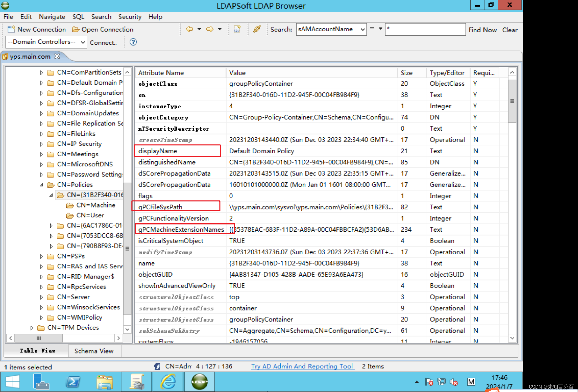578x392 pixels.
Task: Click the forward navigation arrow icon
Action: pyautogui.click(x=210, y=29)
